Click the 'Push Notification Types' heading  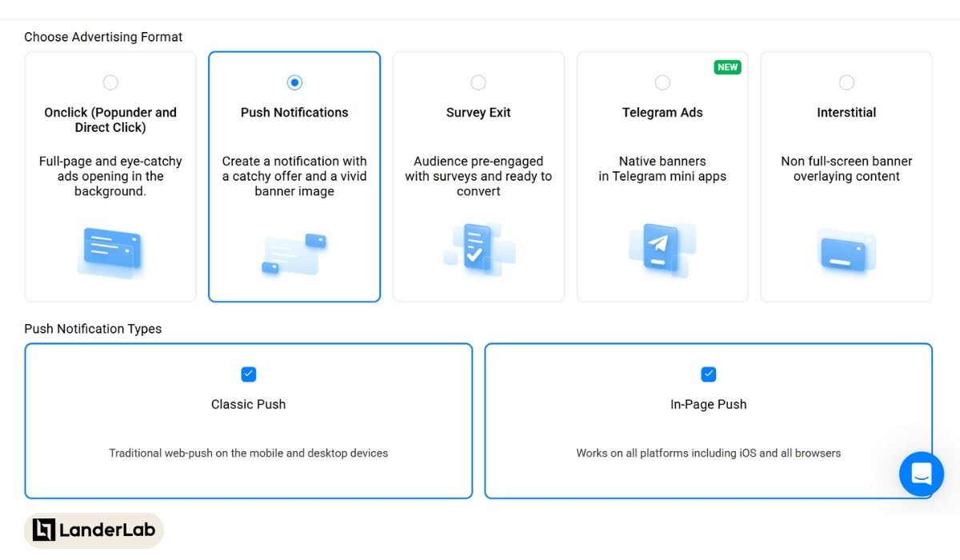tap(93, 329)
